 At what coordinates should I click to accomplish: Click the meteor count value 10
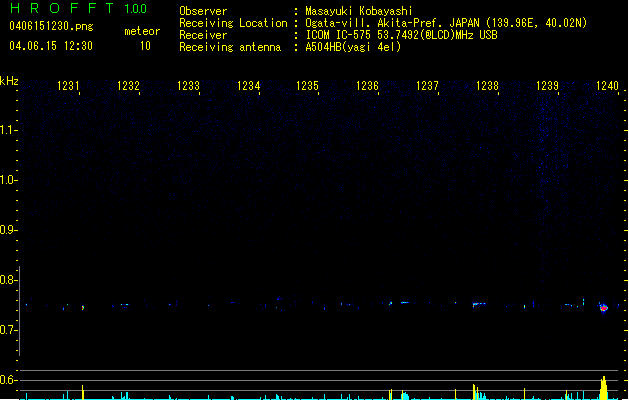tap(145, 46)
